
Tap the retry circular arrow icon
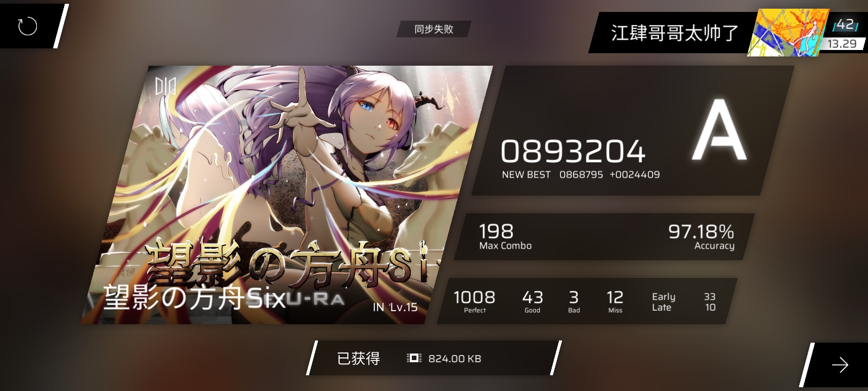tap(27, 26)
